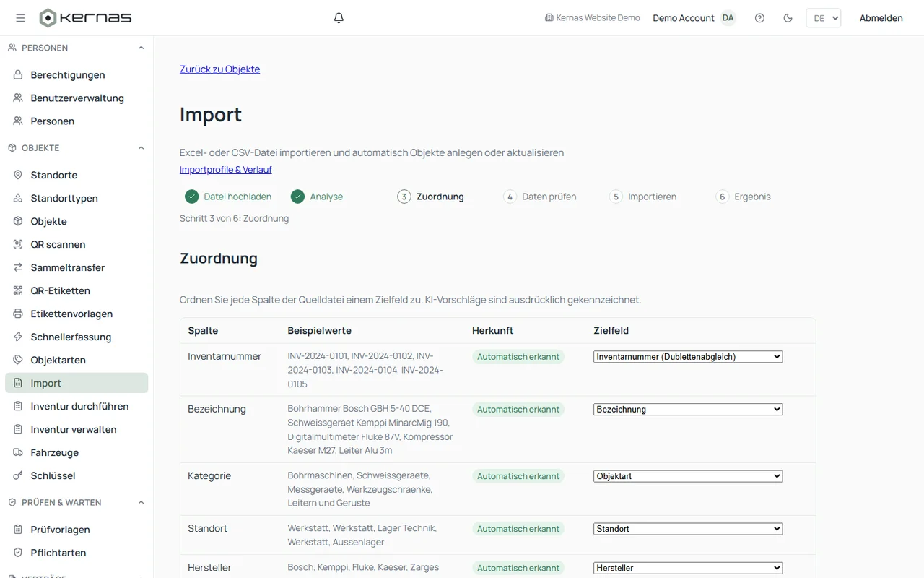Screen dimensions: 924x578
Task: Click the Etikettenvorlagen printer icon
Action: 18,314
